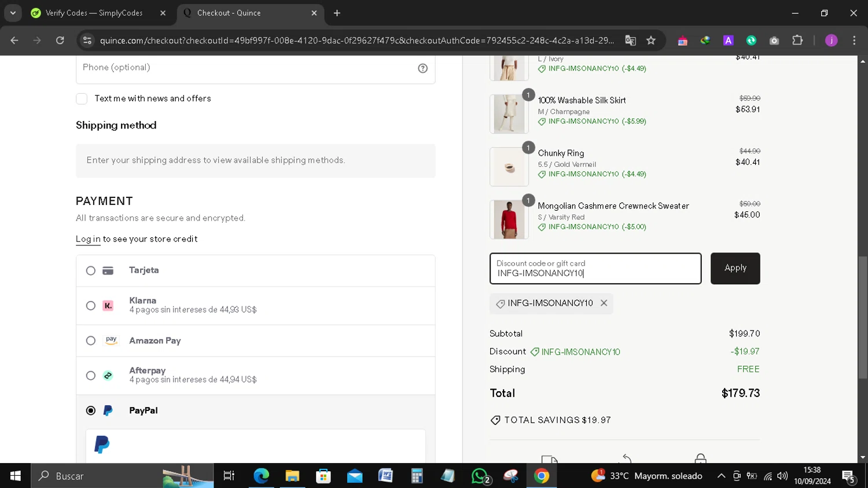Image resolution: width=868 pixels, height=488 pixels.
Task: Click the Chunky Ring product thumbnail
Action: coord(509,167)
